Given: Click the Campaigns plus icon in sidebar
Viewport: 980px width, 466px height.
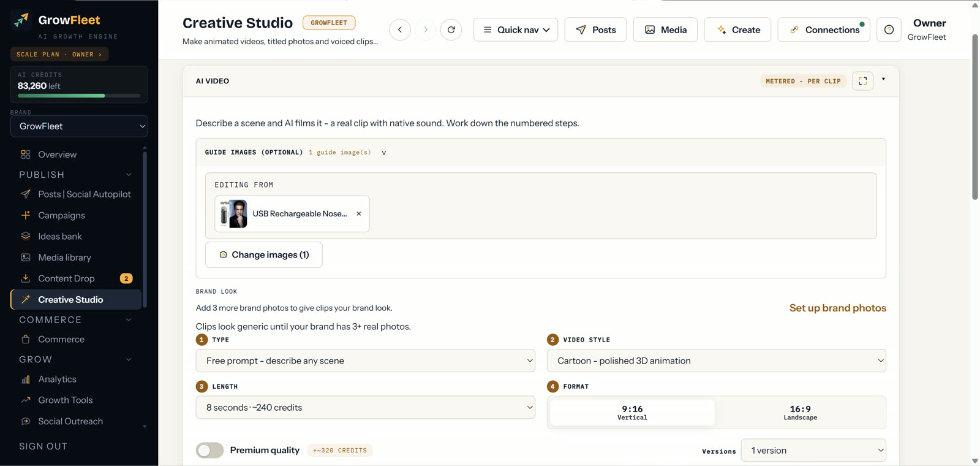Looking at the screenshot, I should pyautogui.click(x=26, y=215).
